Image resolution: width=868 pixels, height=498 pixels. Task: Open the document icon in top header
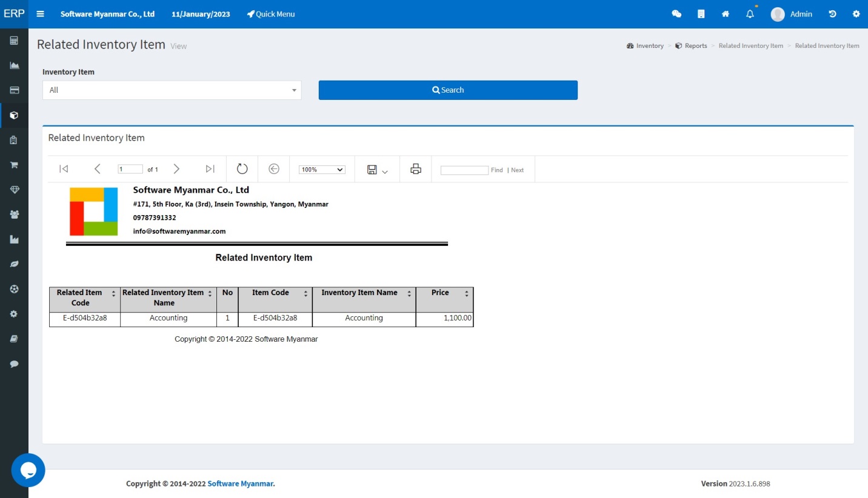point(701,14)
